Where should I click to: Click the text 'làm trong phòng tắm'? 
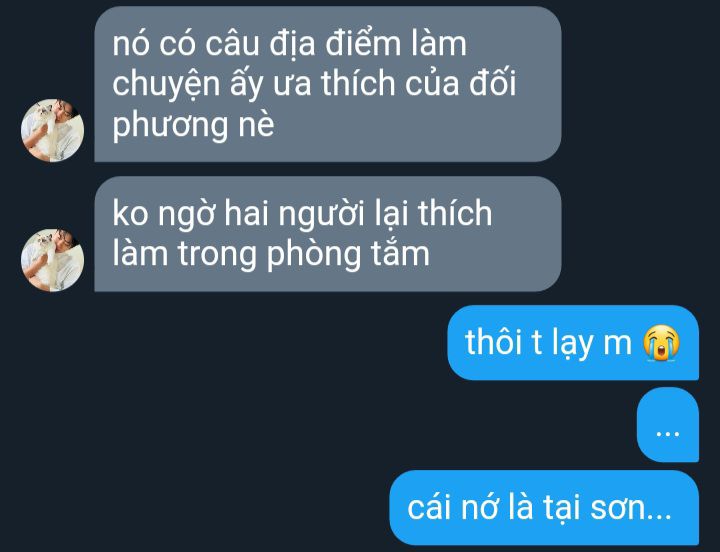271,254
